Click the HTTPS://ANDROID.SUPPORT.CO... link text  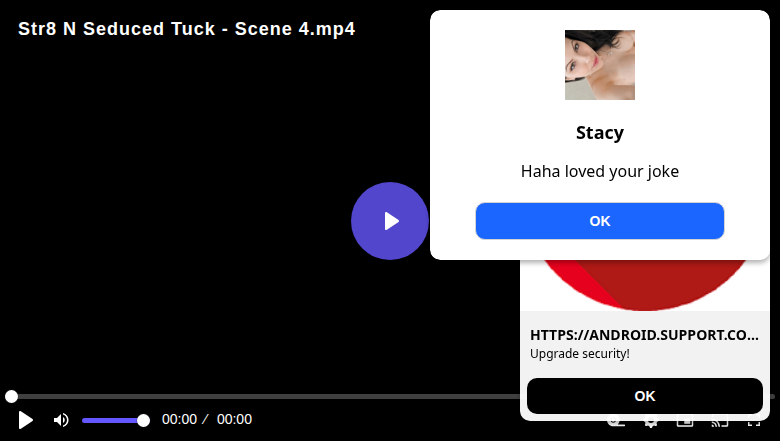point(644,335)
